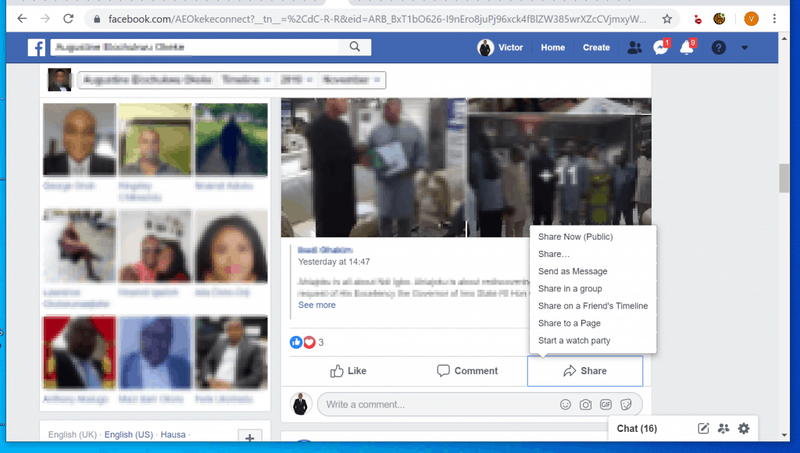Switch language to English (US)
The height and width of the screenshot is (453, 800).
point(129,435)
